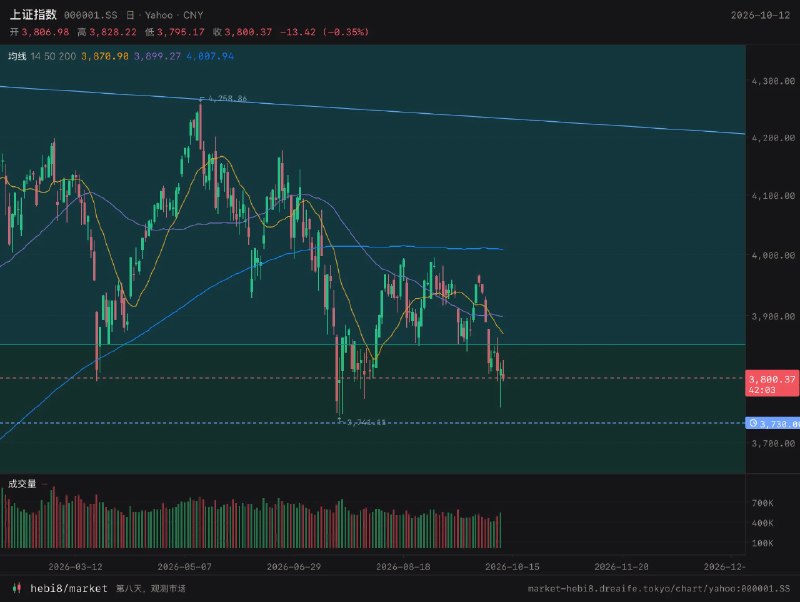Screen dimensions: 800x602
Task: Click the 均线 moving average label
Action: point(17,56)
